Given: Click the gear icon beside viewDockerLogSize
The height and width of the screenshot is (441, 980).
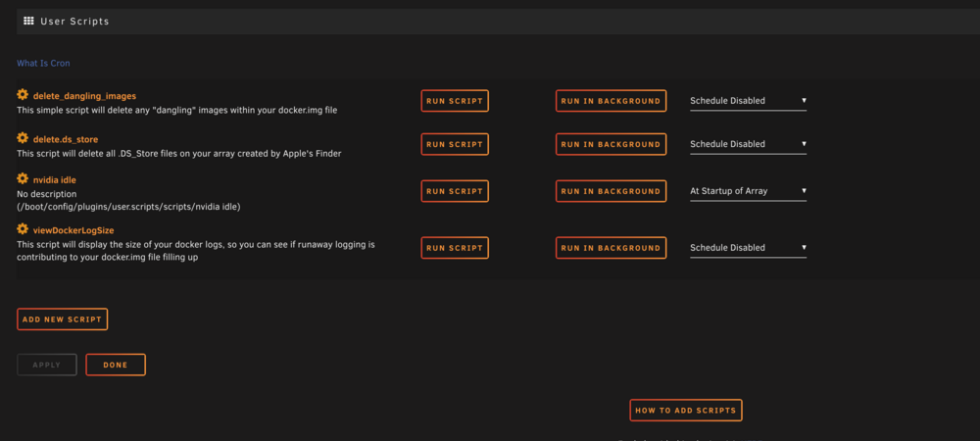Looking at the screenshot, I should (23, 229).
